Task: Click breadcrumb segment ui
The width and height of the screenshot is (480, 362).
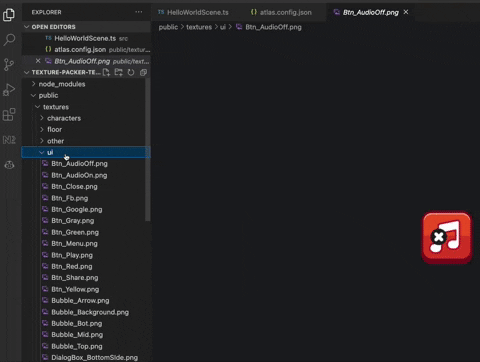Action: 223,27
